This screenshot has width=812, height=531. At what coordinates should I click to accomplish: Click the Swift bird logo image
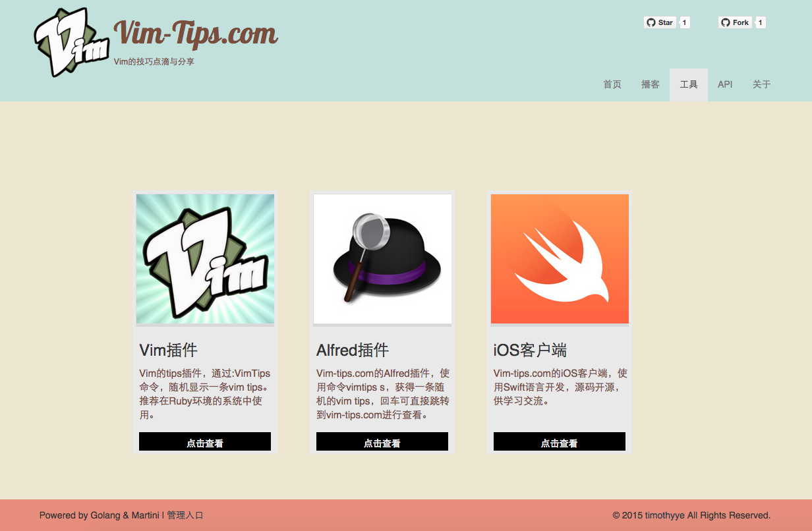(x=560, y=259)
